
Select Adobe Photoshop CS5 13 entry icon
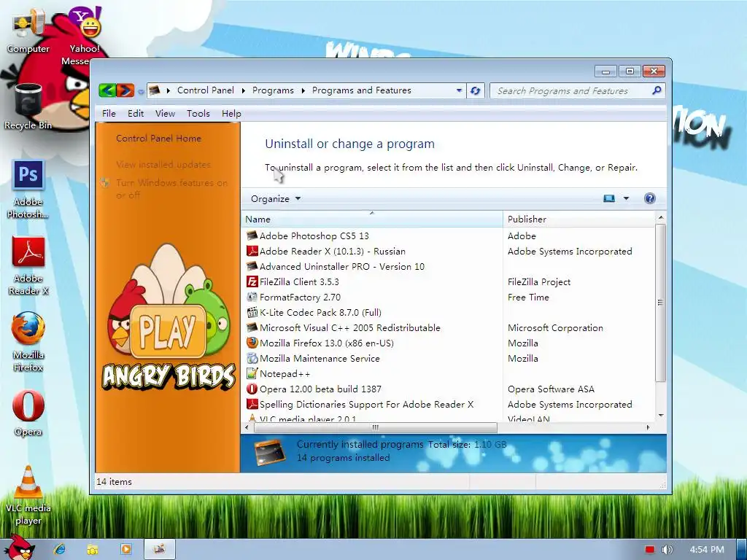[x=252, y=236]
